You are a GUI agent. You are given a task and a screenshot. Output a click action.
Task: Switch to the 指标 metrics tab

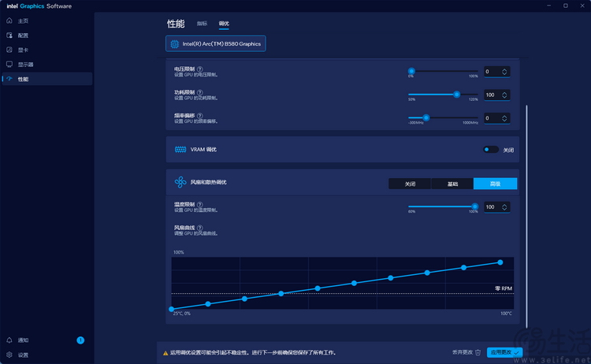point(202,24)
